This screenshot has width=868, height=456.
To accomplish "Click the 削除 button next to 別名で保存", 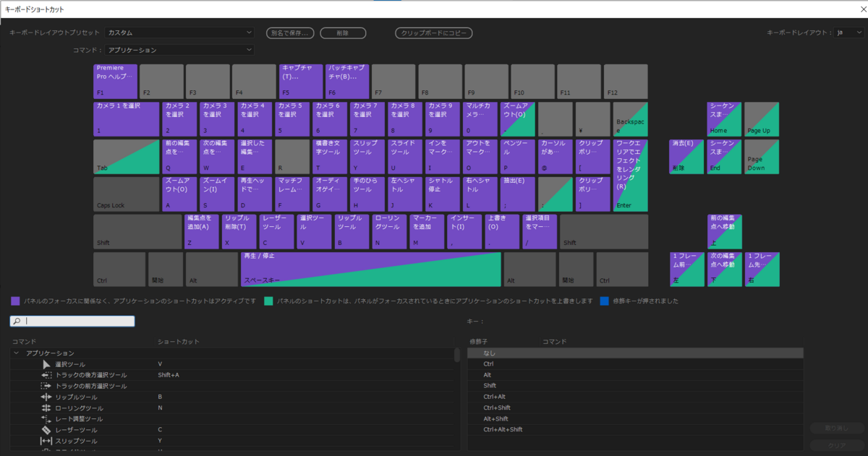I will (343, 33).
